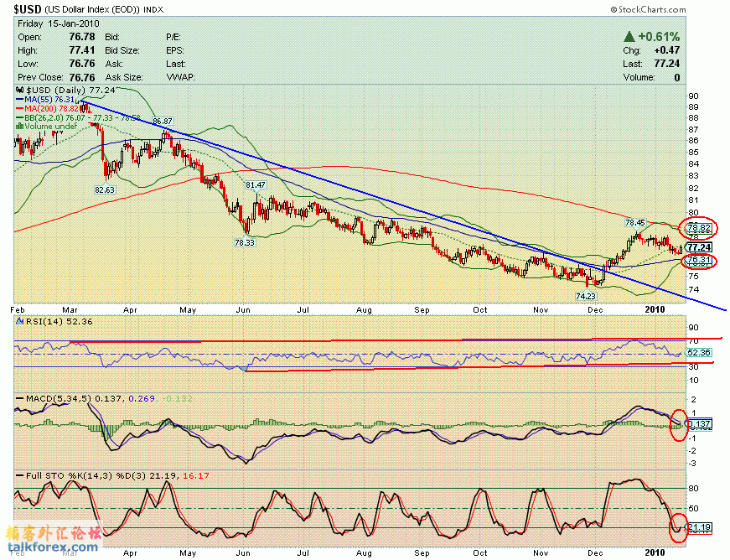This screenshot has height=560, width=730.
Task: Click the $USD symbol title
Action: pyautogui.click(x=28, y=9)
